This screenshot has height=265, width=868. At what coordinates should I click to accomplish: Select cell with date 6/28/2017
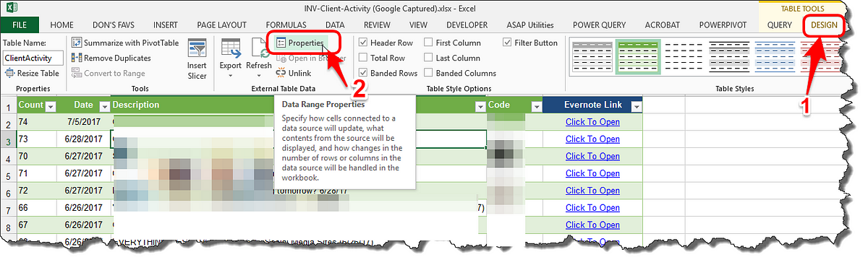[84, 139]
